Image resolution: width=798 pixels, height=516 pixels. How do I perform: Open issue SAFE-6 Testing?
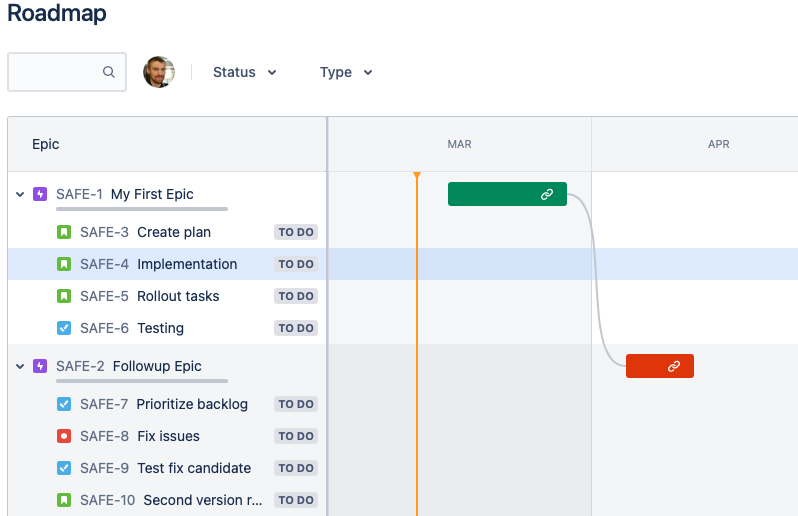132,328
